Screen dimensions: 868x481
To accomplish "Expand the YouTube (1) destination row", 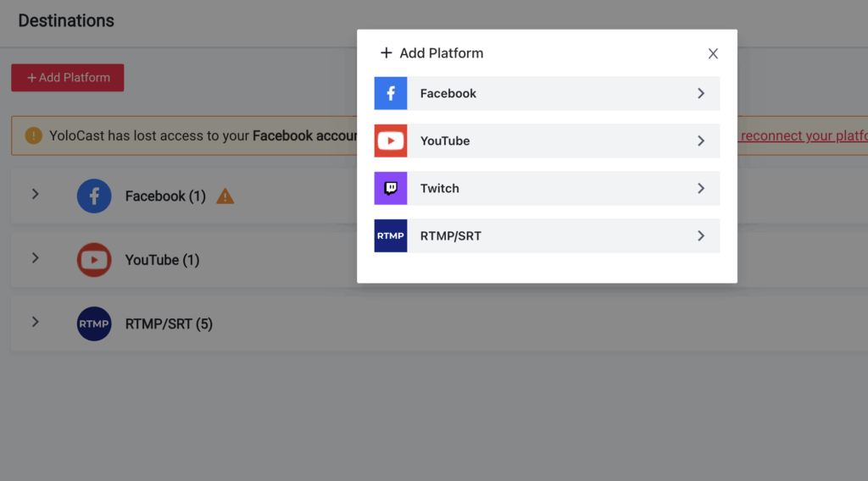I will pyautogui.click(x=36, y=257).
